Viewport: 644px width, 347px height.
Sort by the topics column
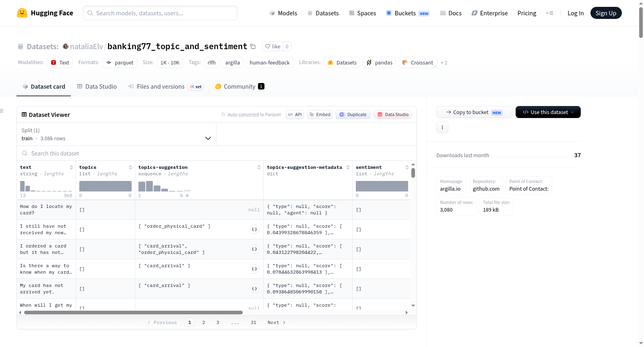pyautogui.click(x=130, y=167)
